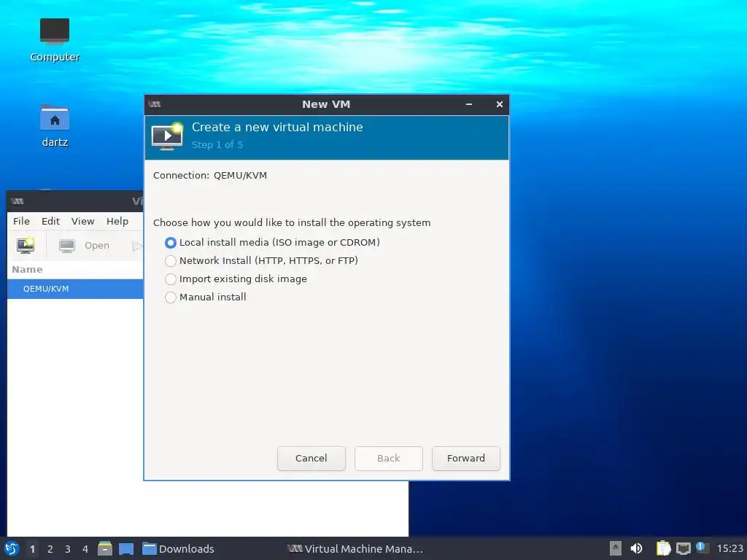Click create new virtual machine toolbar icon
The height and width of the screenshot is (560, 747).
point(26,245)
